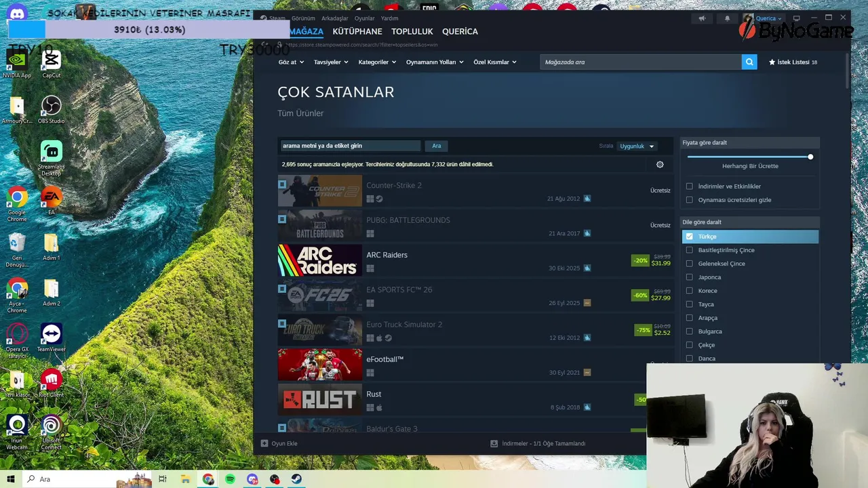Collapse Dile göre daralt panel
This screenshot has width=868, height=488.
coord(749,222)
